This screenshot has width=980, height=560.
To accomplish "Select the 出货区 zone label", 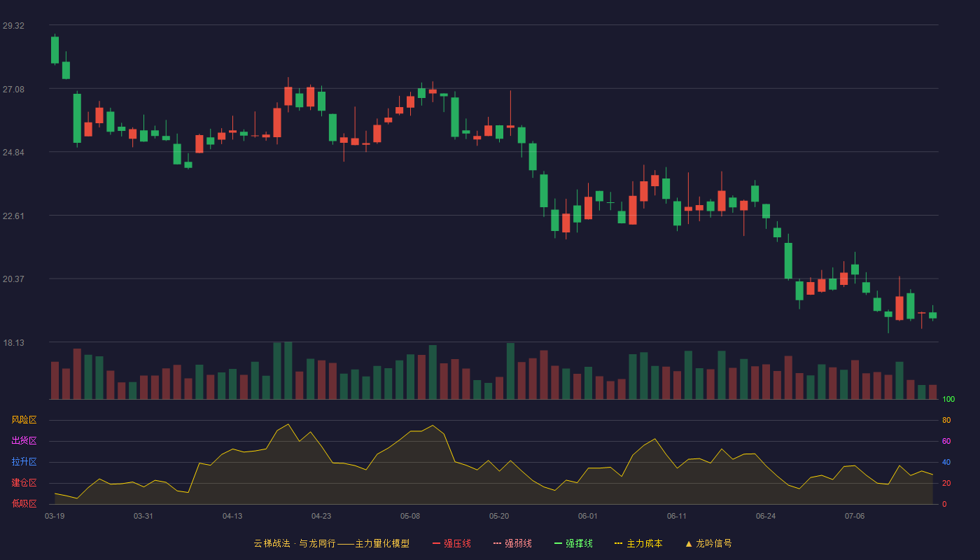I will (x=24, y=441).
